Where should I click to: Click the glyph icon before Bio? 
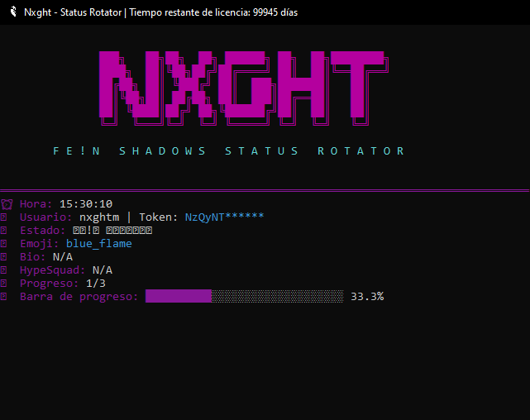coord(4,257)
